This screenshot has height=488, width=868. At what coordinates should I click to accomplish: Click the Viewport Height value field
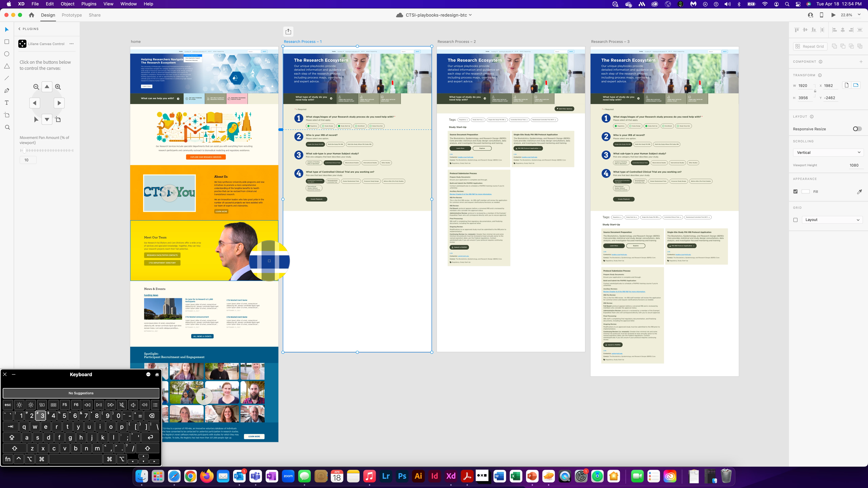(854, 165)
